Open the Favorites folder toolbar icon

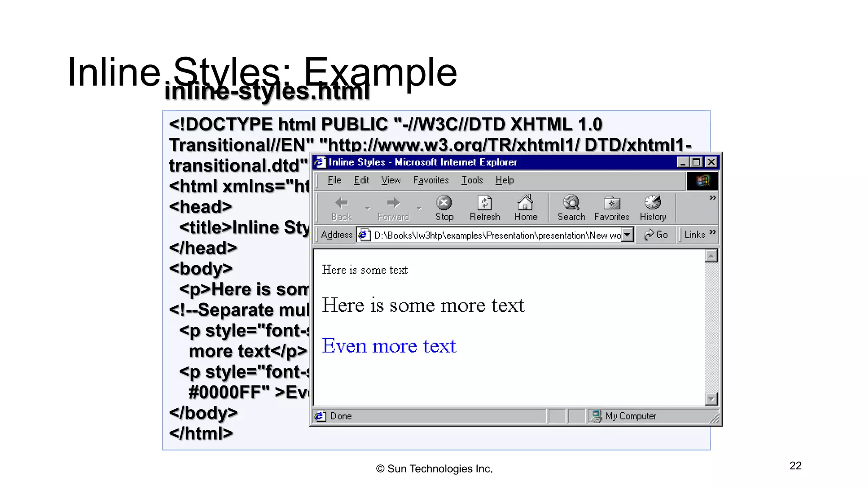(x=612, y=203)
